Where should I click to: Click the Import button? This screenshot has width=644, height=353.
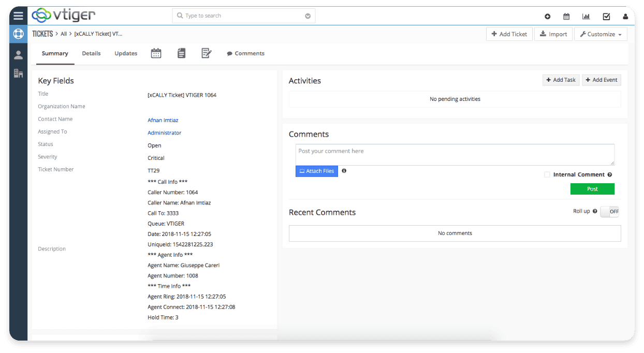(x=553, y=34)
